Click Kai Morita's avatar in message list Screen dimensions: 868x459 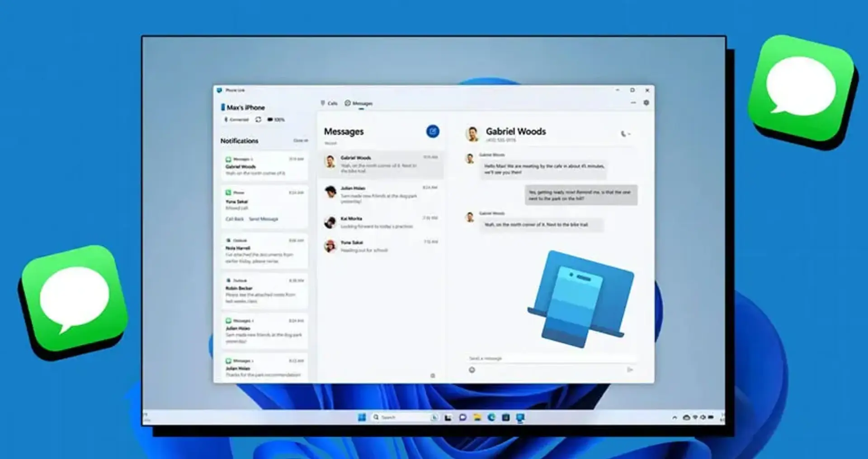330,222
